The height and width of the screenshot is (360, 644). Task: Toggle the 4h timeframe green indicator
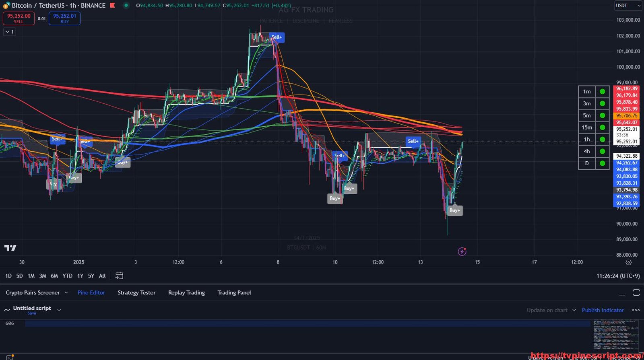point(602,151)
